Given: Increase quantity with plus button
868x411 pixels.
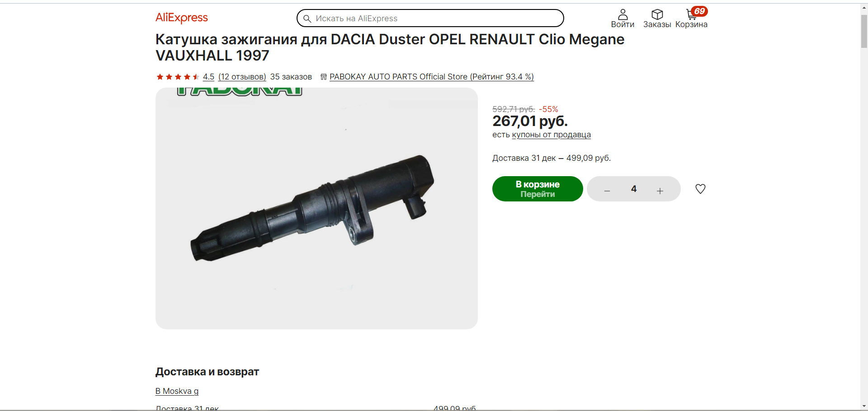Looking at the screenshot, I should (x=660, y=191).
